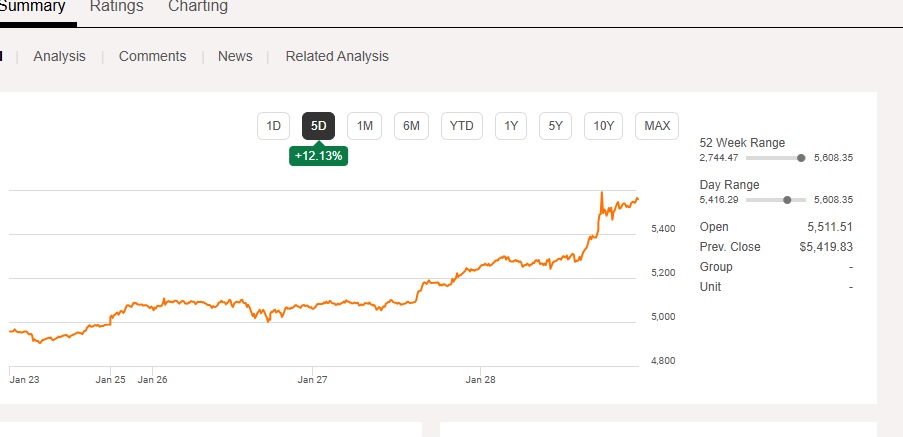This screenshot has width=903, height=437.
Task: Click the Open value 5,511.51
Action: click(x=830, y=227)
